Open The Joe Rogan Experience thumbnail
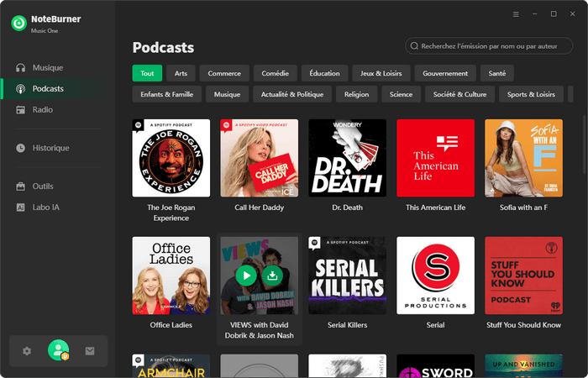The height and width of the screenshot is (378, 588). click(x=171, y=158)
